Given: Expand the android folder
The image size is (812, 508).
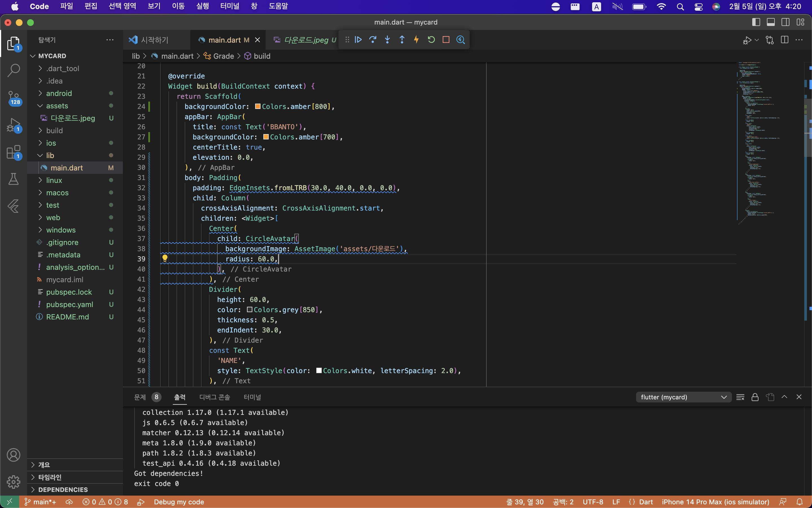Looking at the screenshot, I should (x=40, y=93).
